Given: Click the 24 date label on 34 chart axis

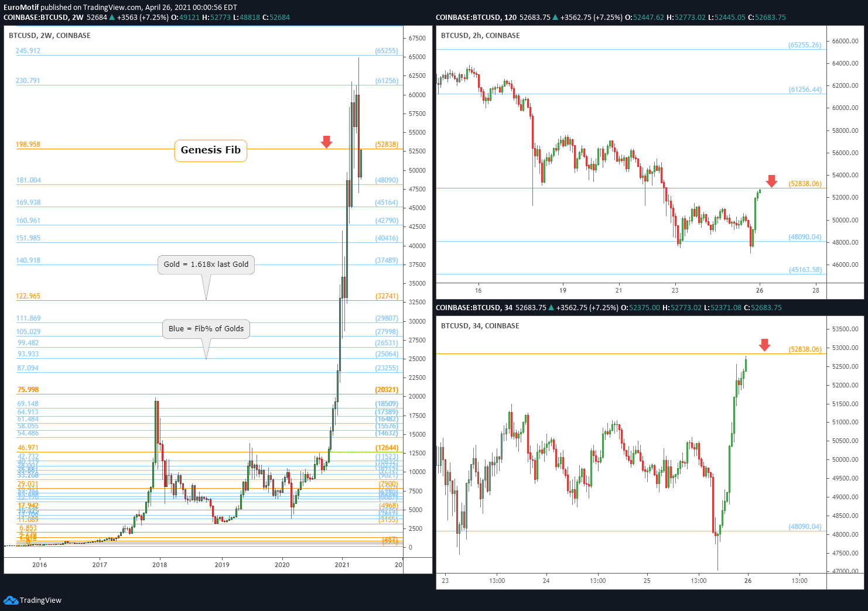Looking at the screenshot, I should coord(546,581).
